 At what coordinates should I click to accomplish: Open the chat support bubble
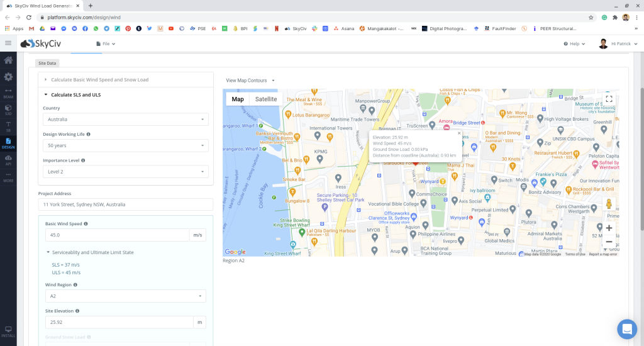click(626, 328)
